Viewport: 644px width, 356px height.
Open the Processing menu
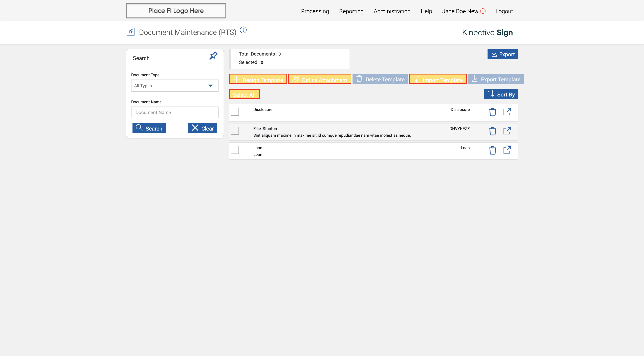(x=315, y=11)
